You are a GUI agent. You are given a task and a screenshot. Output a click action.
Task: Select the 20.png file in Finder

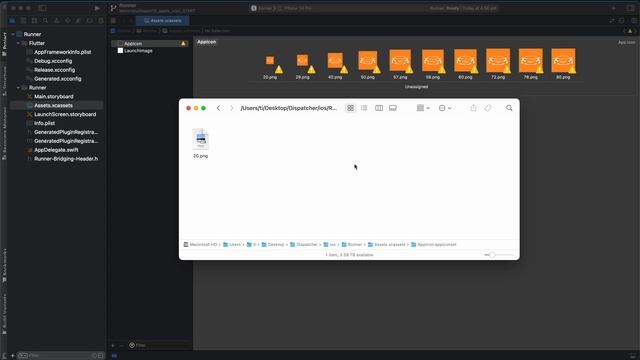200,143
